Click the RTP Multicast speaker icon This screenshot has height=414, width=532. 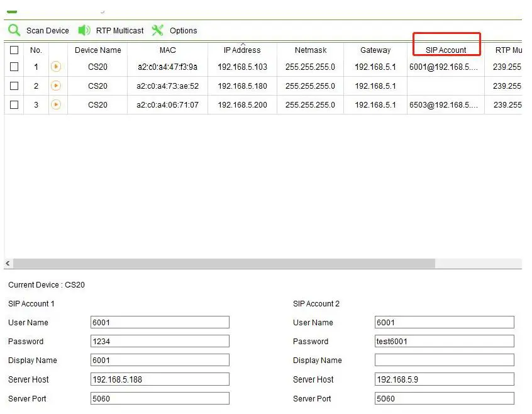tap(84, 30)
